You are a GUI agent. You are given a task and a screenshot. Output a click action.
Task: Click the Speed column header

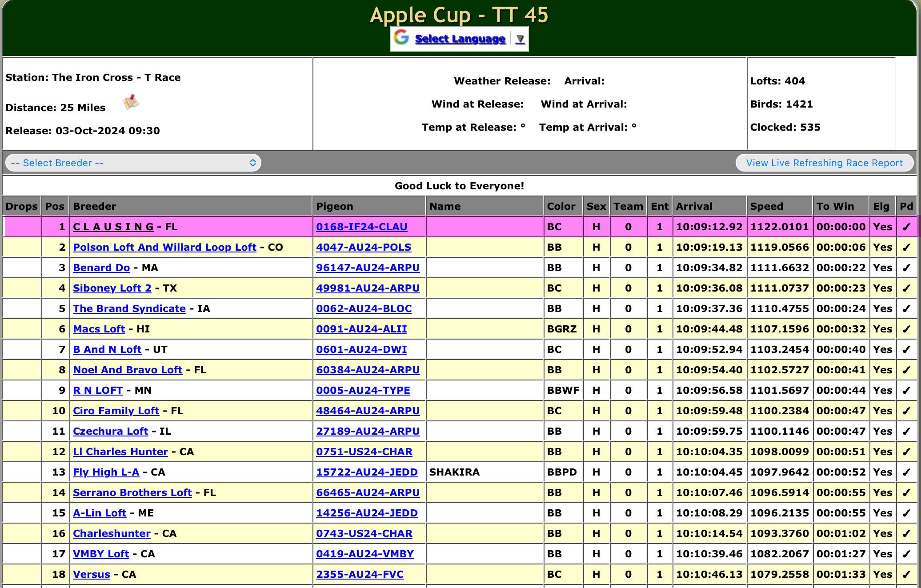coord(780,206)
